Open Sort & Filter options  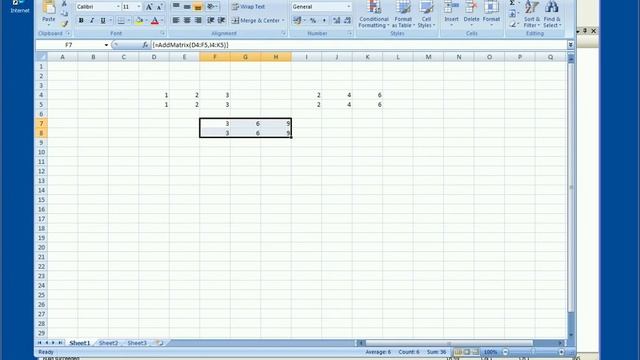click(532, 14)
